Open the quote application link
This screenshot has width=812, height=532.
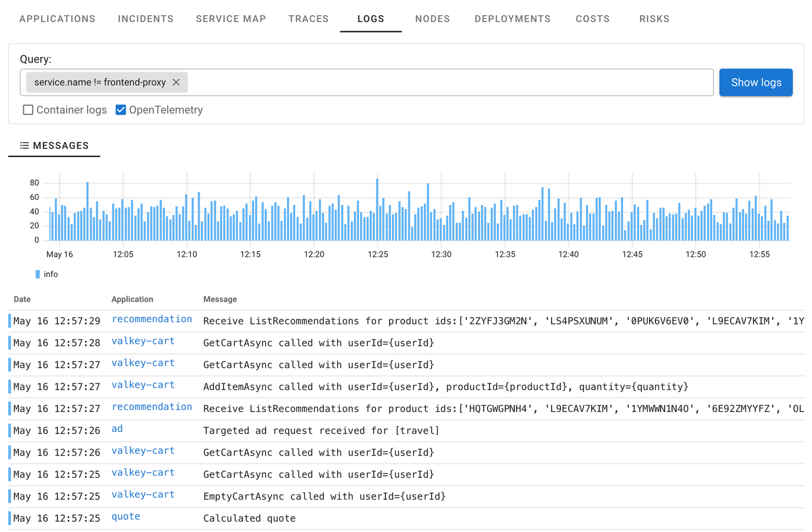125,516
